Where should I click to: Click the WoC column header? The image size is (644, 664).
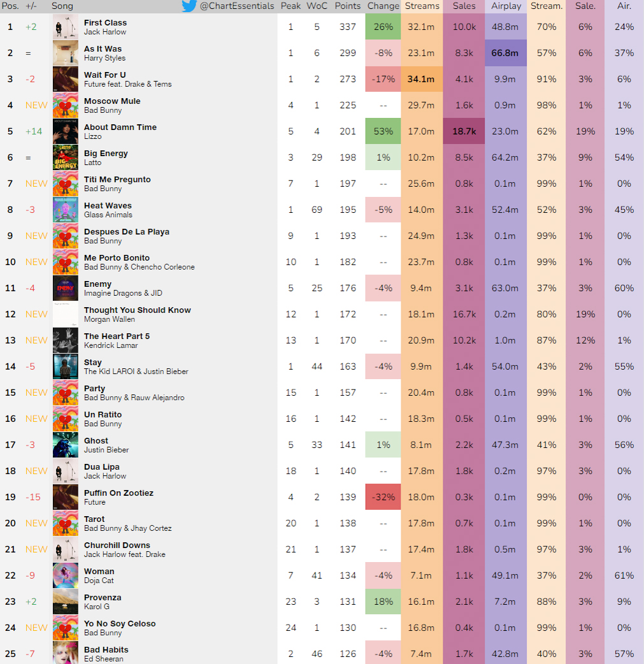pyautogui.click(x=317, y=6)
